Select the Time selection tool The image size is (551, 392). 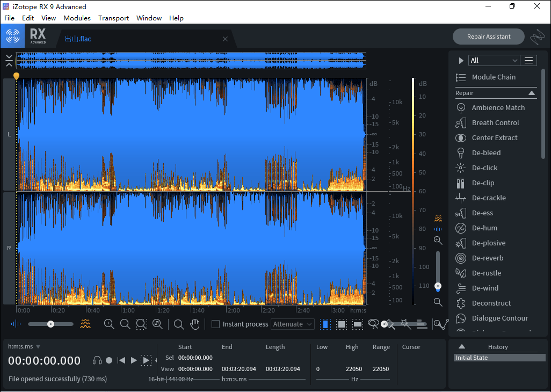pos(325,324)
